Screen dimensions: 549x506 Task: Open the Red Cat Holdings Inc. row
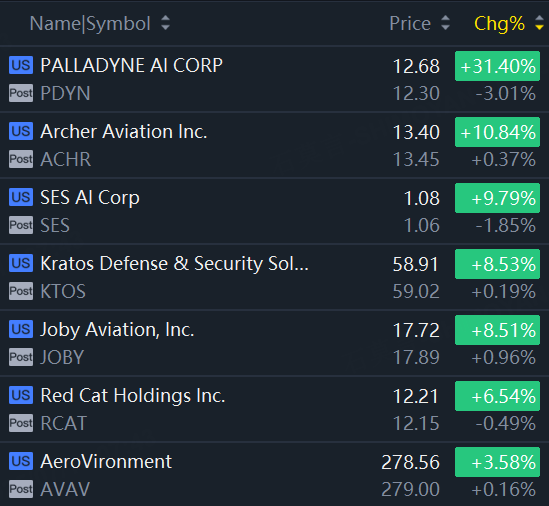[274, 409]
